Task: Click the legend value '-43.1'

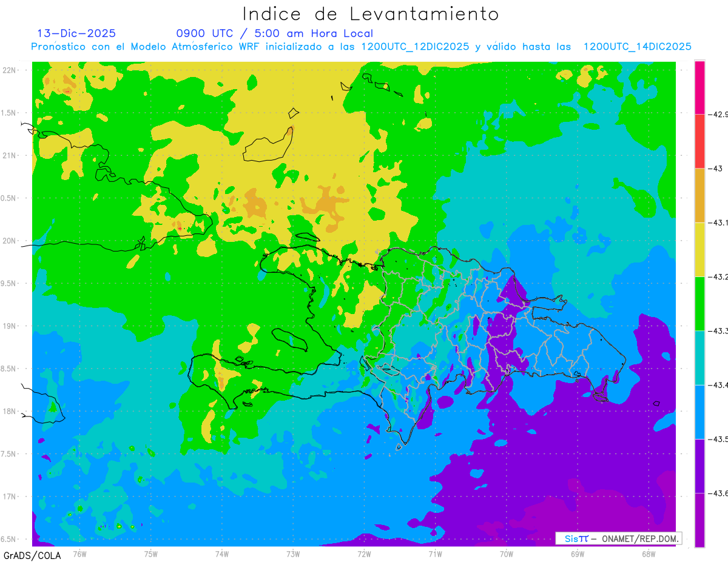Action: pyautogui.click(x=718, y=222)
